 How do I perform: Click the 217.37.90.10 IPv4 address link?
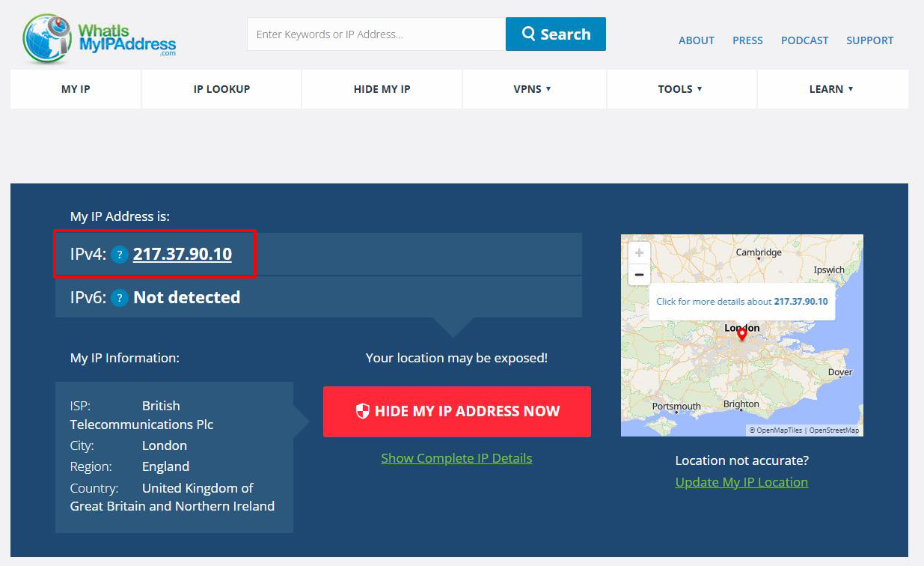click(x=183, y=255)
